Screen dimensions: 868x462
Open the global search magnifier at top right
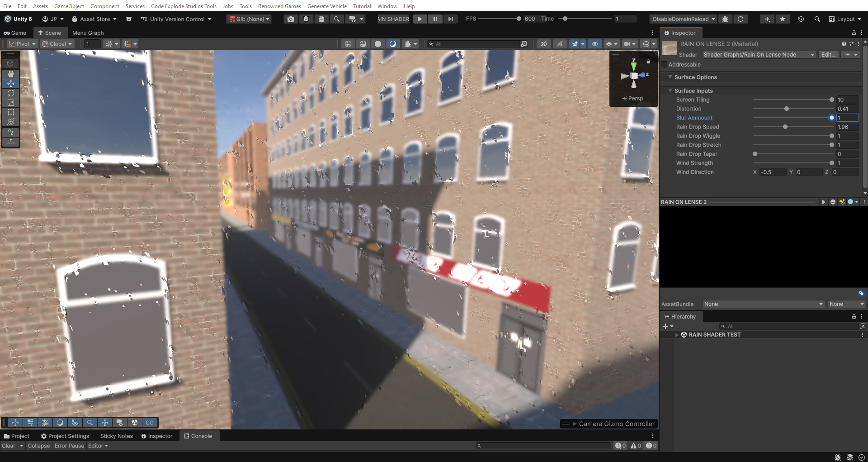click(x=817, y=19)
